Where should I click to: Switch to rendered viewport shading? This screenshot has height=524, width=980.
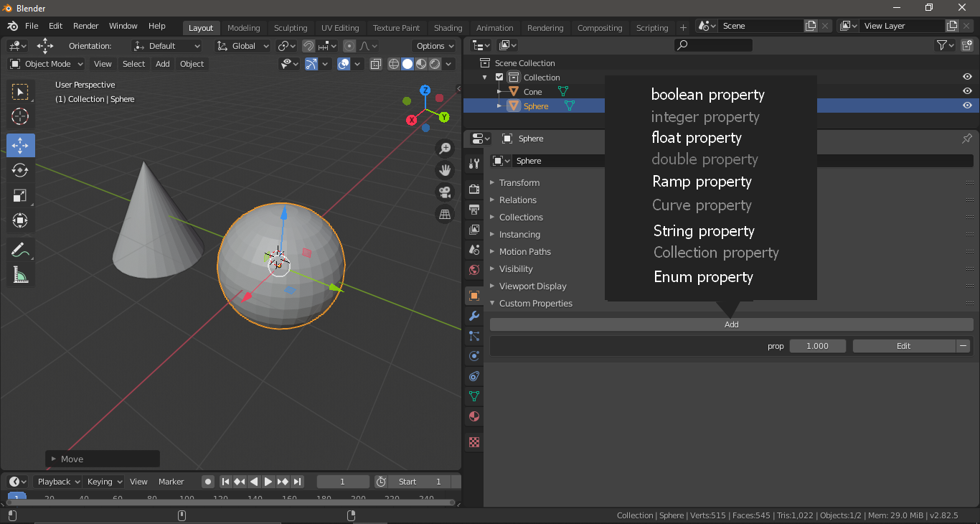(435, 64)
